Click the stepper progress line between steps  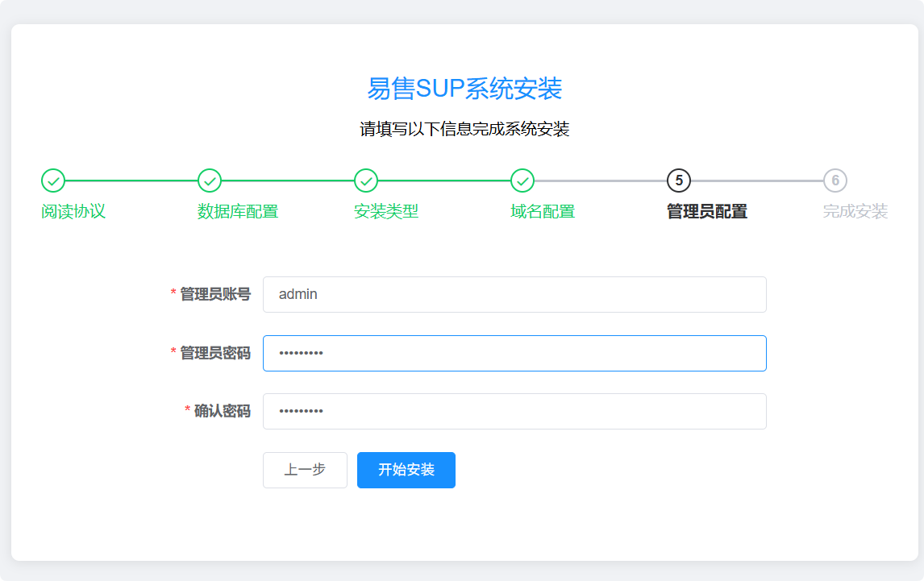click(x=129, y=182)
